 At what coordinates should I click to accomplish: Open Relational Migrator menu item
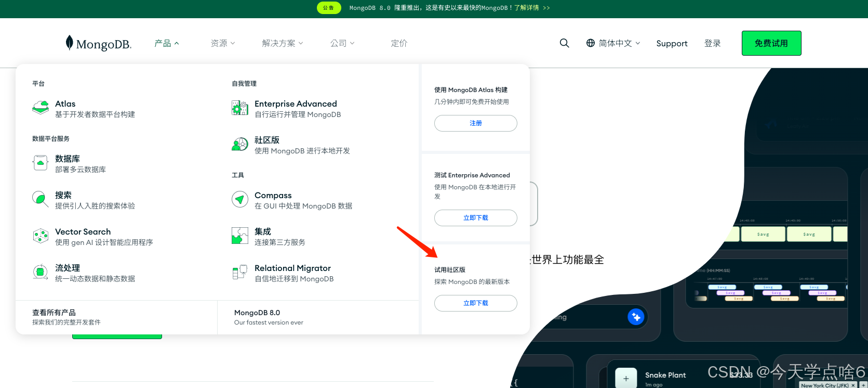coord(283,273)
